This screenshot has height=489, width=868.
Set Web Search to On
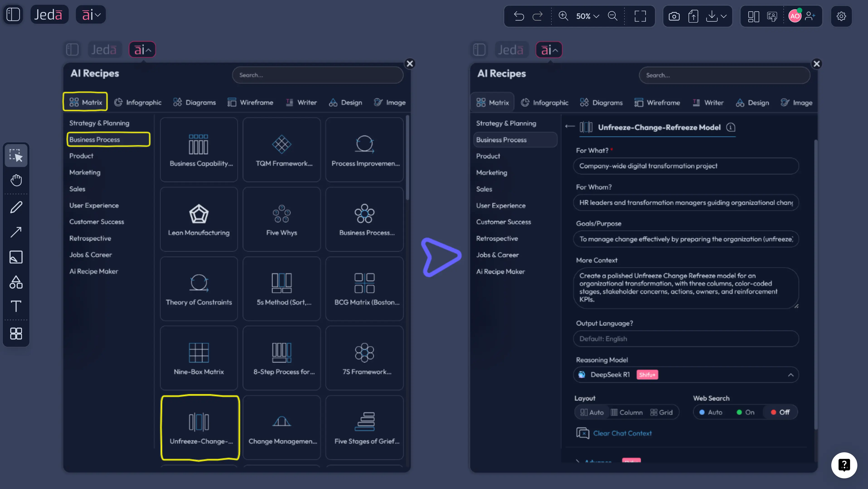tap(745, 412)
